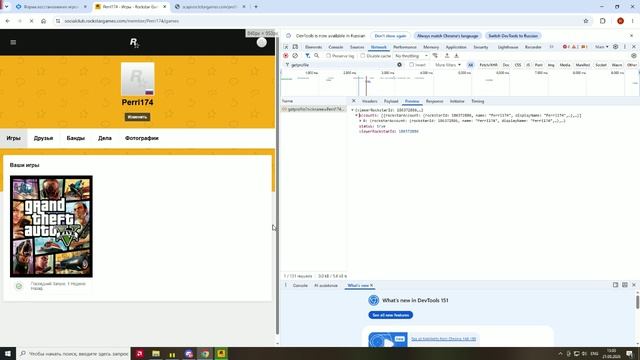Switch to the Sources panel tab
The width and height of the screenshot is (640, 360).
(357, 47)
